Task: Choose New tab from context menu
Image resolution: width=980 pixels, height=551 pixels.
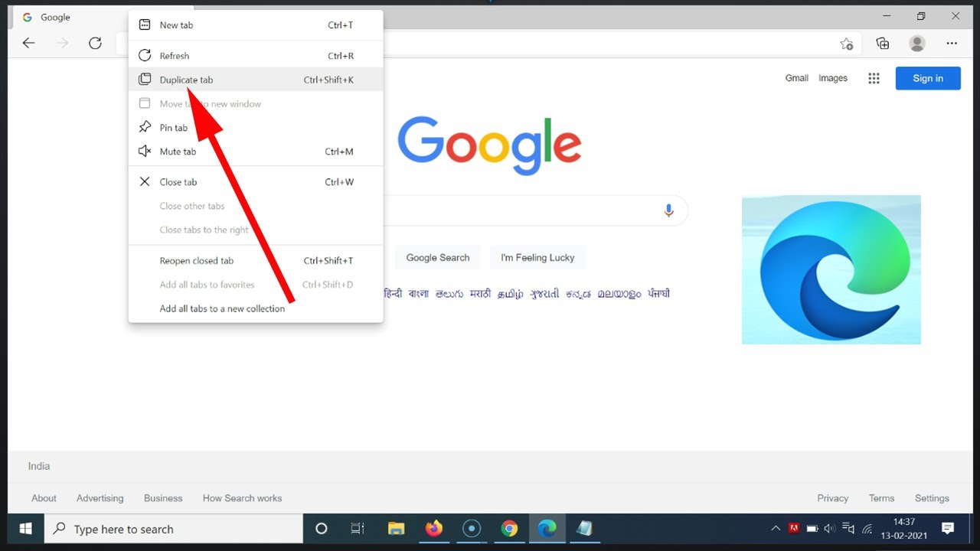Action: point(256,25)
